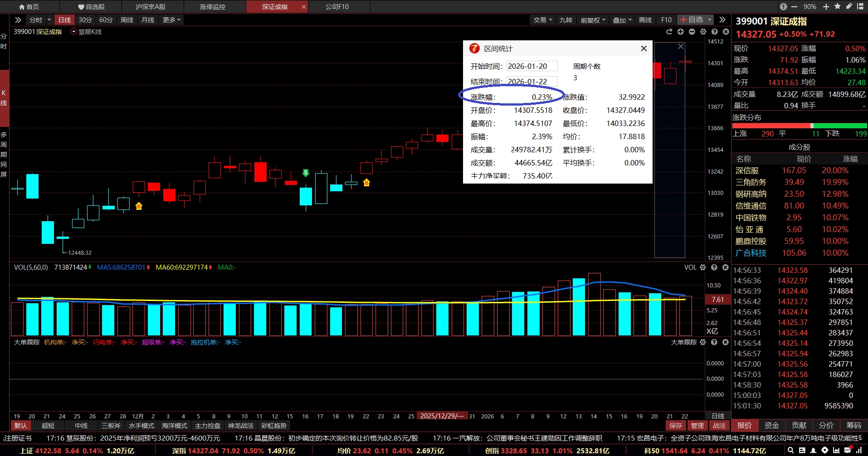Switch to the 首页 home tab

(x=29, y=7)
